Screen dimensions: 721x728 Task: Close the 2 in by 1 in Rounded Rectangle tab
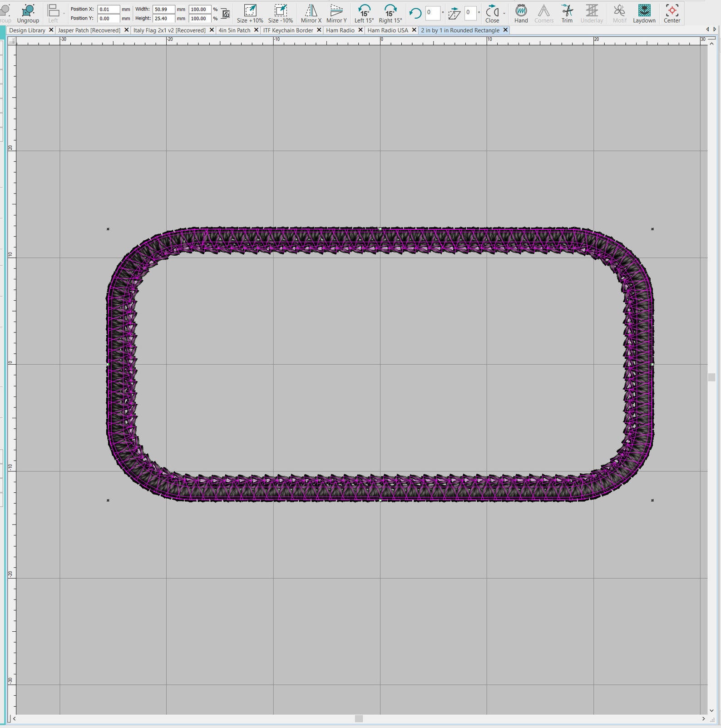point(505,30)
